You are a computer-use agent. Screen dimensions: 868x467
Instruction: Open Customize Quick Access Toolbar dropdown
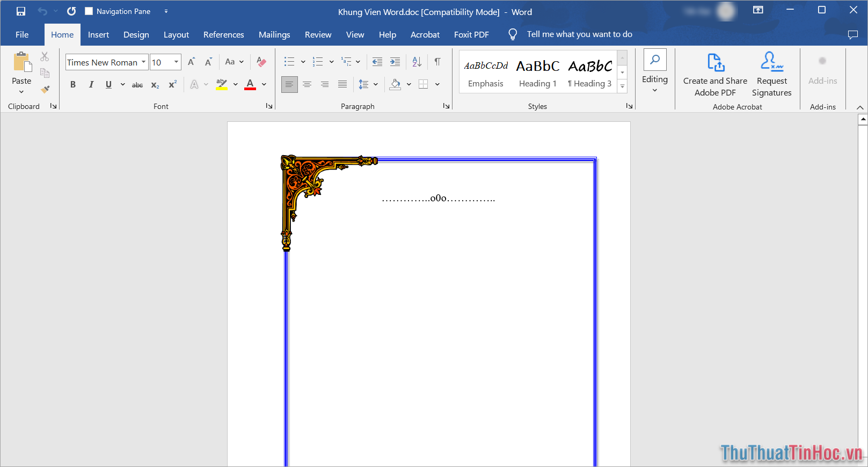coord(166,11)
